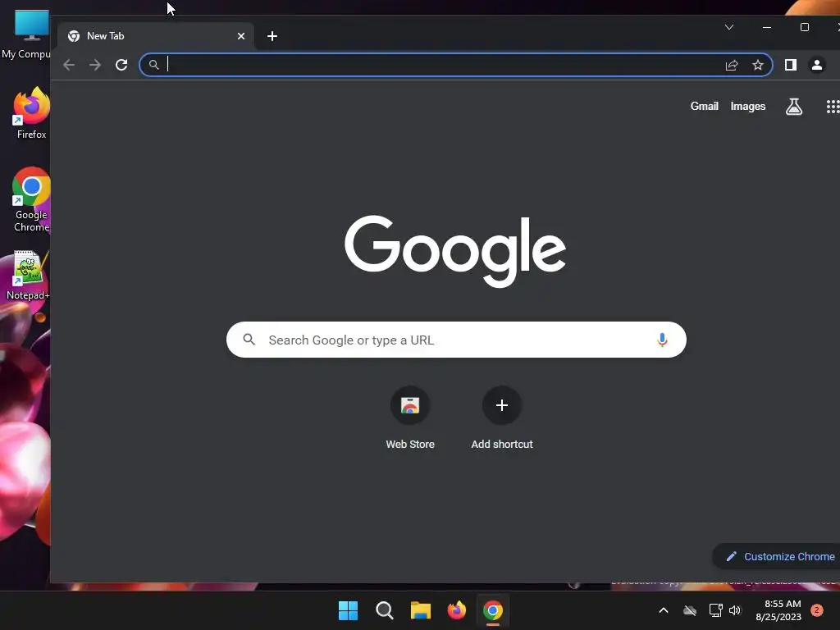
Task: Open taskbar Search magnifier
Action: click(x=384, y=610)
